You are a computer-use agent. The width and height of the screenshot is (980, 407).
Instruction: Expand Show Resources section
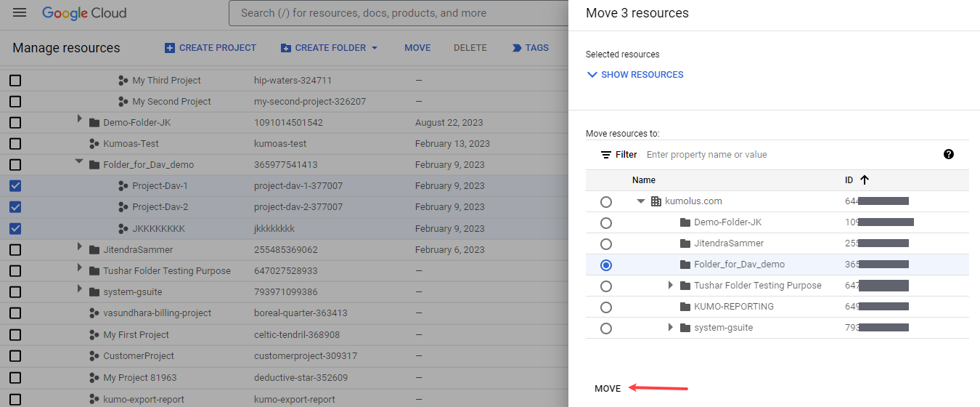click(x=635, y=75)
